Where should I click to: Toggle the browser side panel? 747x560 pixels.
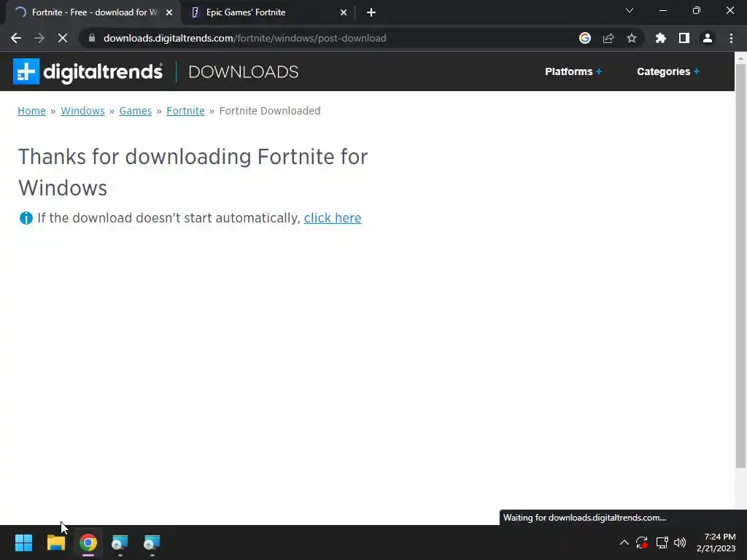(684, 38)
